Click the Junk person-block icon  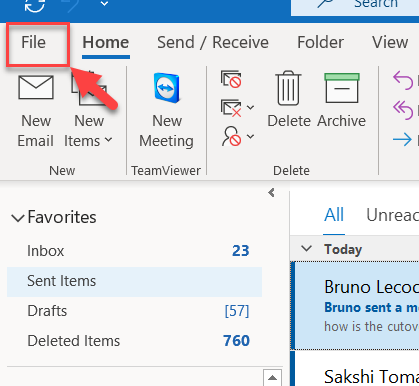[231, 136]
